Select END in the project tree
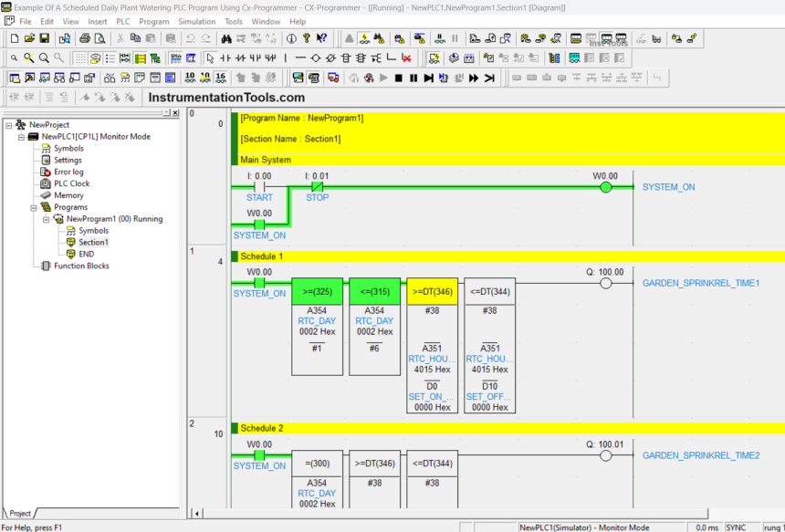 coord(86,255)
